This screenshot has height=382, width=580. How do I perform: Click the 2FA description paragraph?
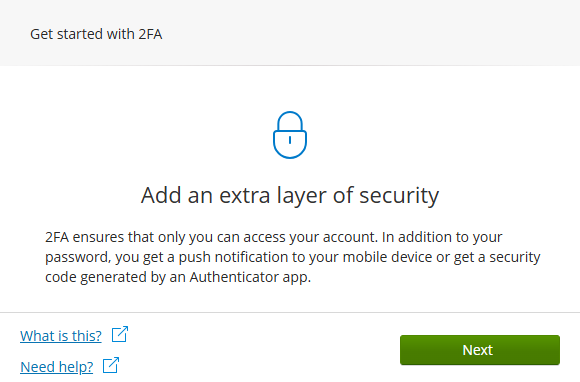pyautogui.click(x=293, y=257)
